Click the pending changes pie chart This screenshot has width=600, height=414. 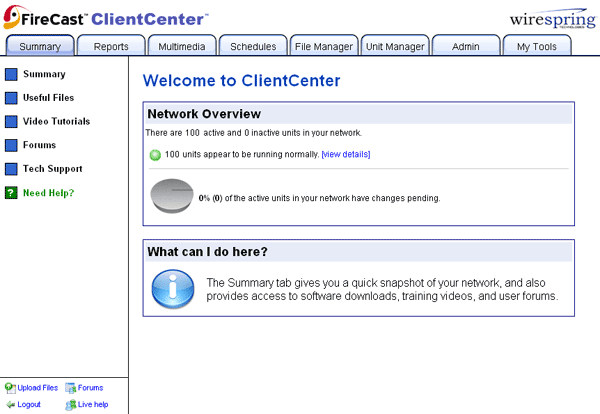[172, 197]
